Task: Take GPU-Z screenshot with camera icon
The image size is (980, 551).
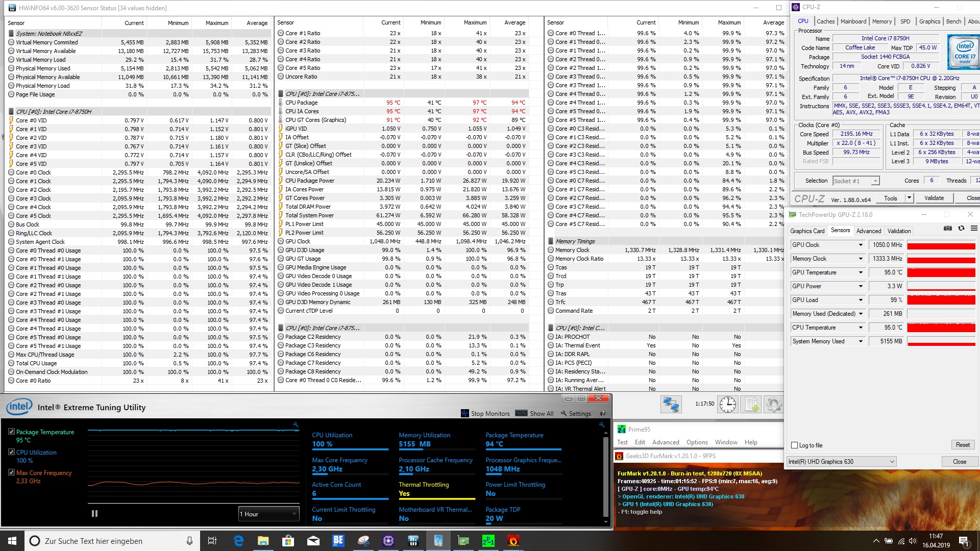Action: (948, 228)
